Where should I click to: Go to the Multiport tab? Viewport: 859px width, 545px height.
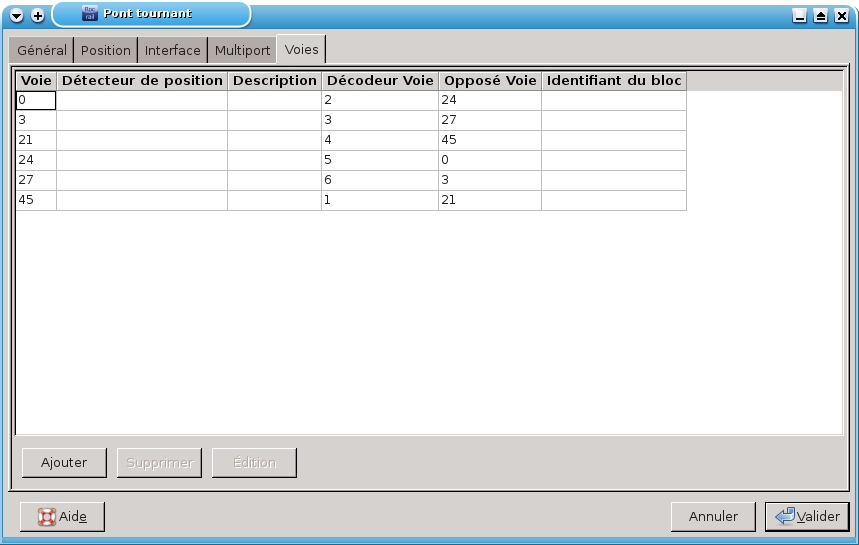click(243, 50)
